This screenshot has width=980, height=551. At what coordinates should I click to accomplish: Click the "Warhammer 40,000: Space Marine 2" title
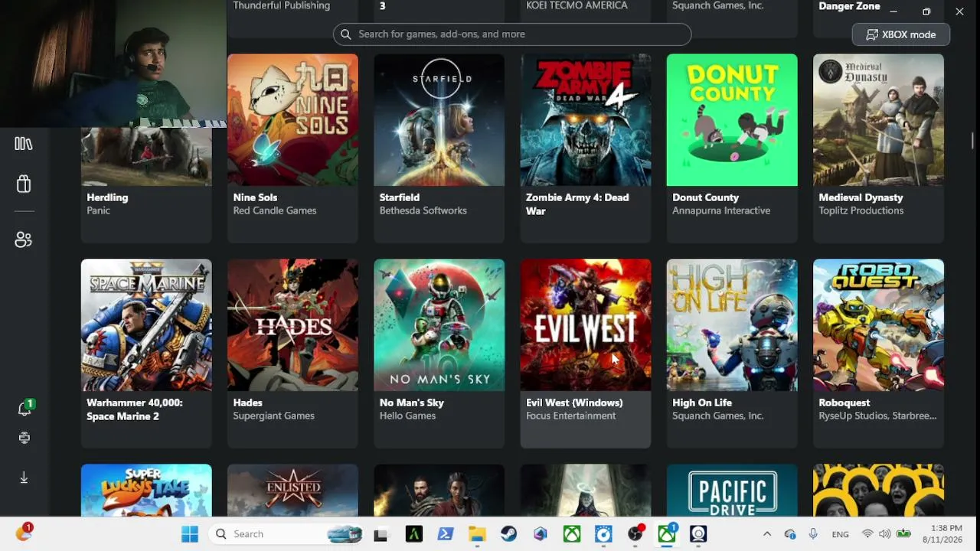134,409
